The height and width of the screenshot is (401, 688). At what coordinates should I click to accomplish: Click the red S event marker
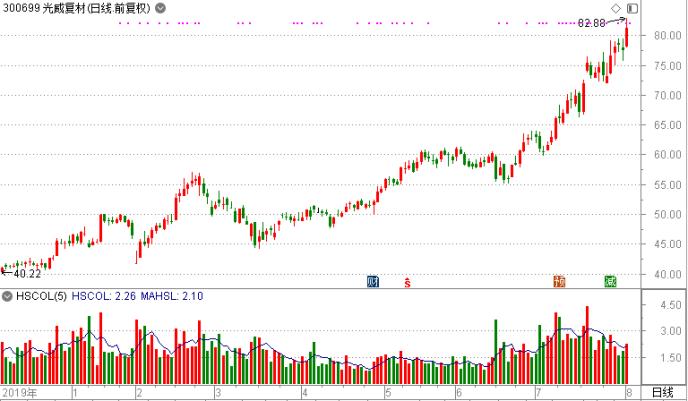click(x=407, y=282)
